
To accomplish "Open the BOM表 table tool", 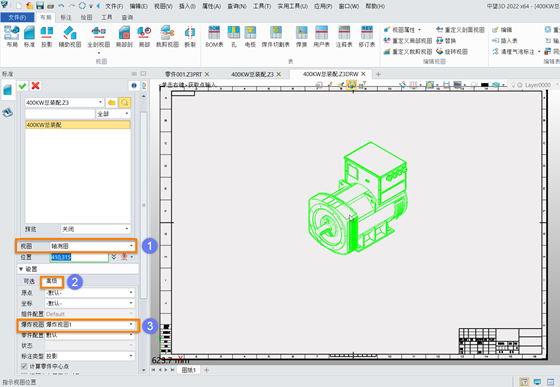I will tap(214, 37).
